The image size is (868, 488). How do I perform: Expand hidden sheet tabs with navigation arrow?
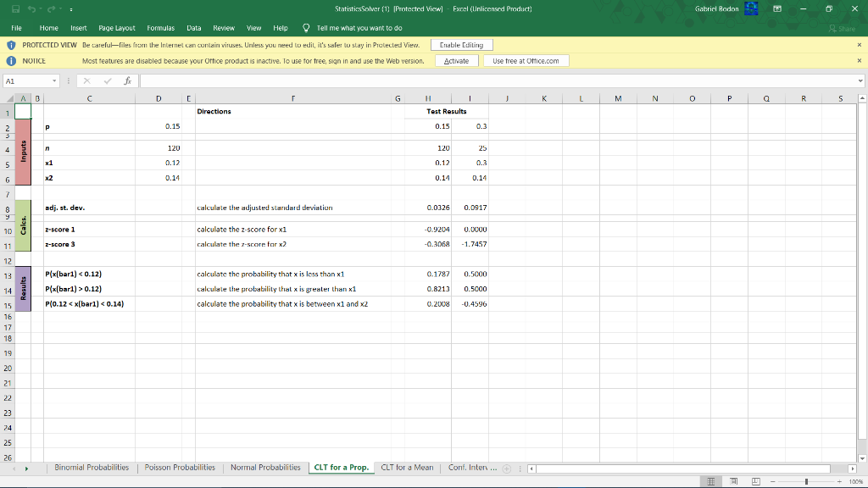[x=25, y=467]
